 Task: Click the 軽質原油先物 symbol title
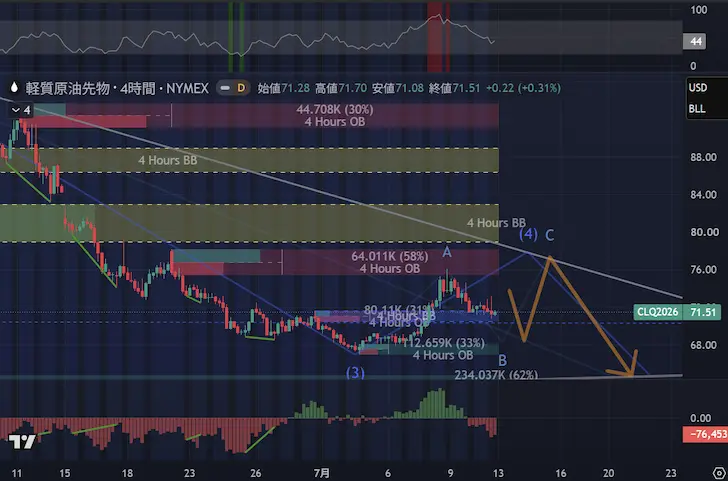point(67,88)
